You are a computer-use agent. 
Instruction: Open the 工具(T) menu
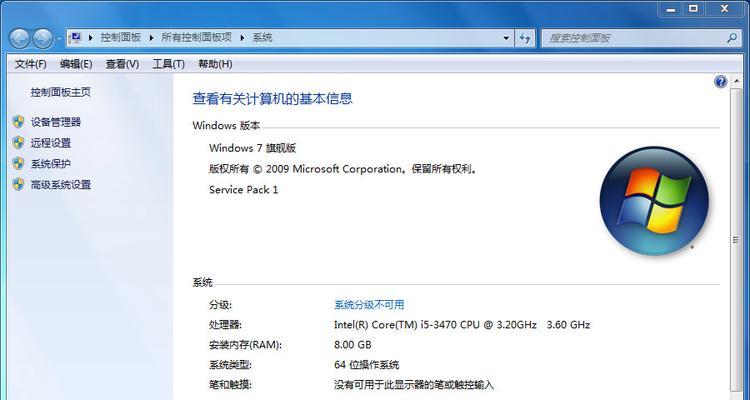point(168,64)
